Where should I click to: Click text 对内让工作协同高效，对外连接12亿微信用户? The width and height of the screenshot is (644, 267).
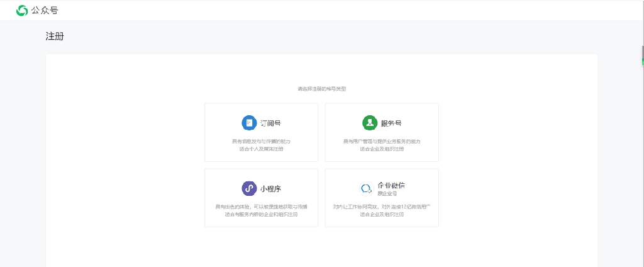tap(382, 207)
